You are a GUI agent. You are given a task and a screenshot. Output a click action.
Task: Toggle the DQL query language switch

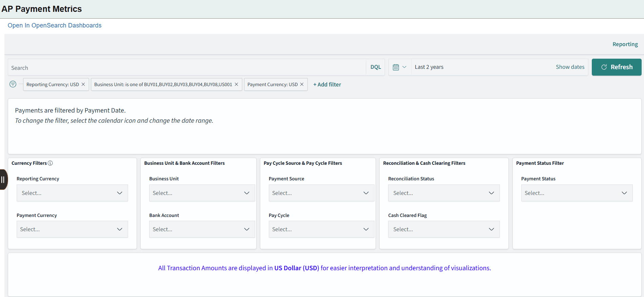click(376, 67)
